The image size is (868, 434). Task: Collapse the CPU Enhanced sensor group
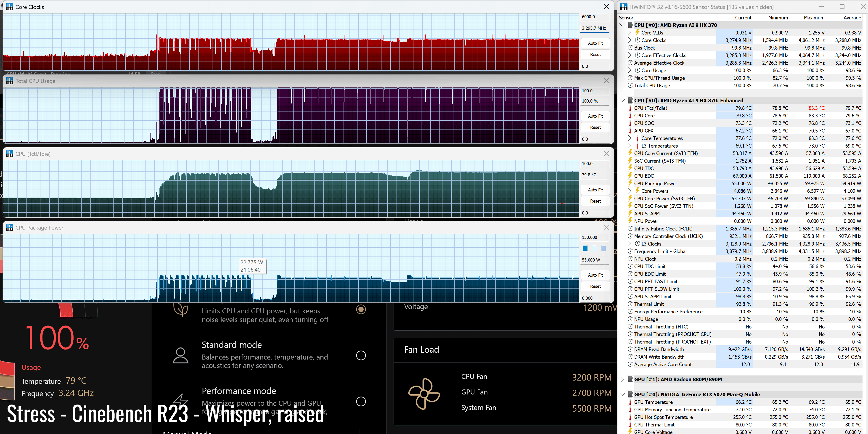[622, 101]
